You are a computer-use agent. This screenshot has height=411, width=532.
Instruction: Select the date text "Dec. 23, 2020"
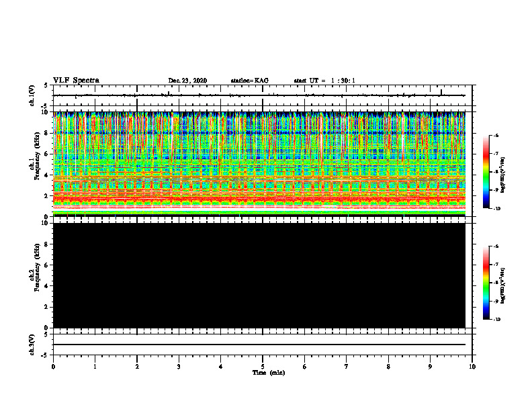tap(187, 81)
